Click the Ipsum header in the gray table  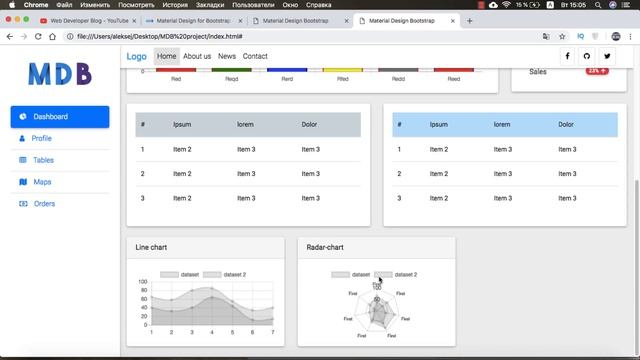182,124
